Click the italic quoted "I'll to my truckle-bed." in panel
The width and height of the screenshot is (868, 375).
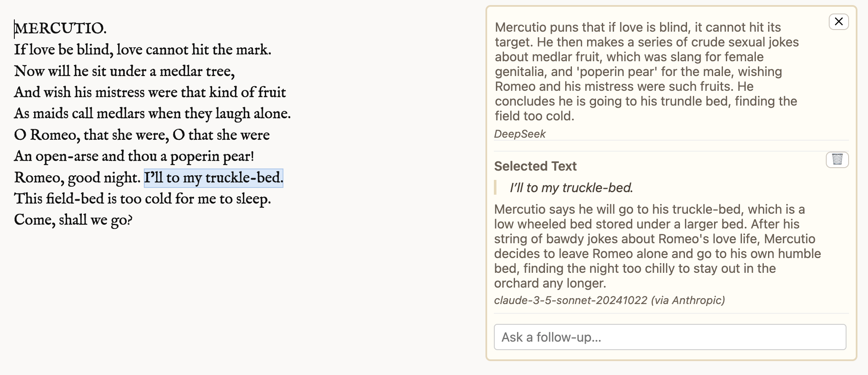tap(571, 187)
